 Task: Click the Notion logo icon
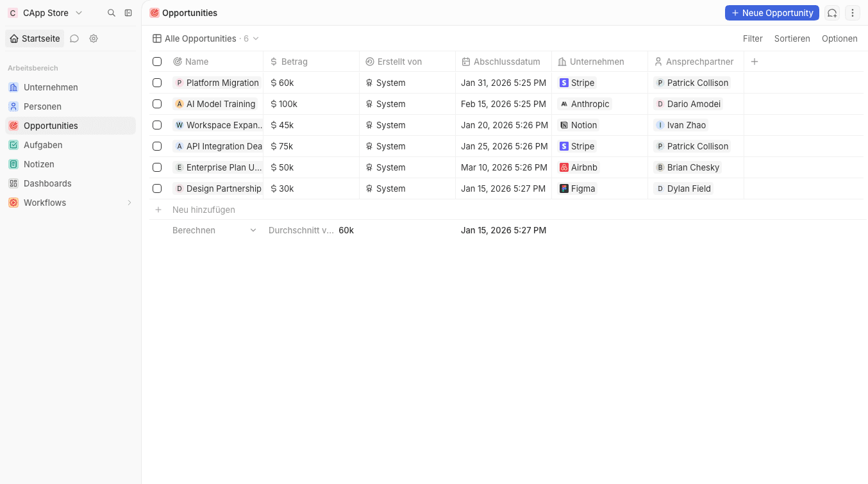click(x=564, y=125)
